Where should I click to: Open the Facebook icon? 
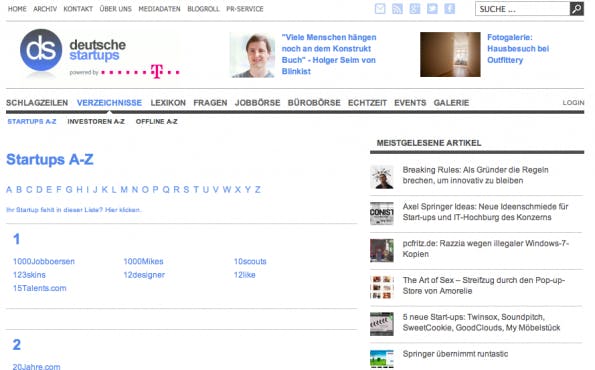point(450,9)
